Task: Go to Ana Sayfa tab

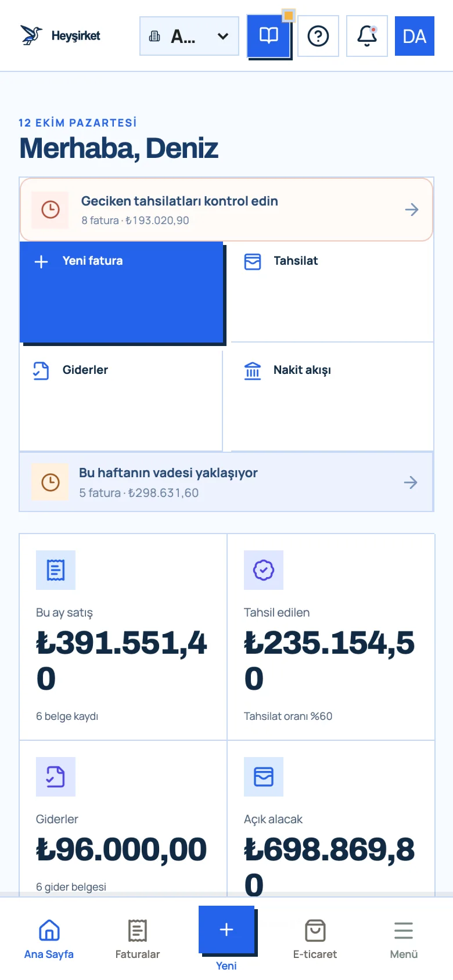Action: (x=49, y=939)
